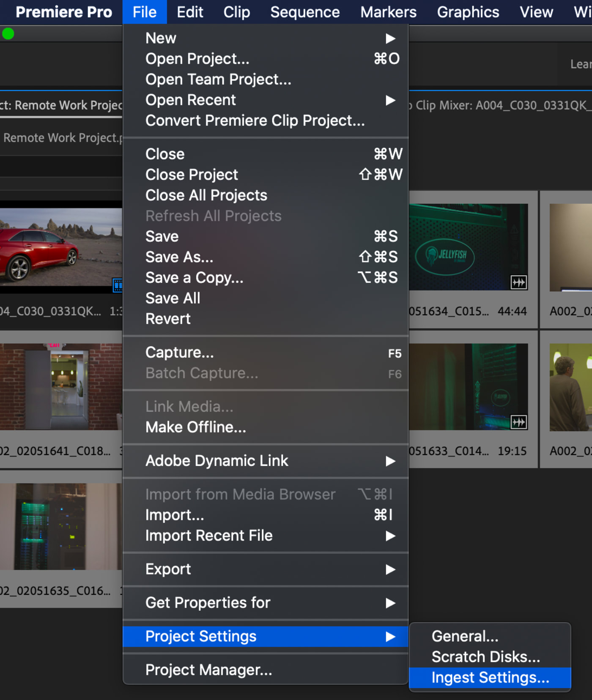
Task: Expand the Export submenu
Action: pos(266,569)
